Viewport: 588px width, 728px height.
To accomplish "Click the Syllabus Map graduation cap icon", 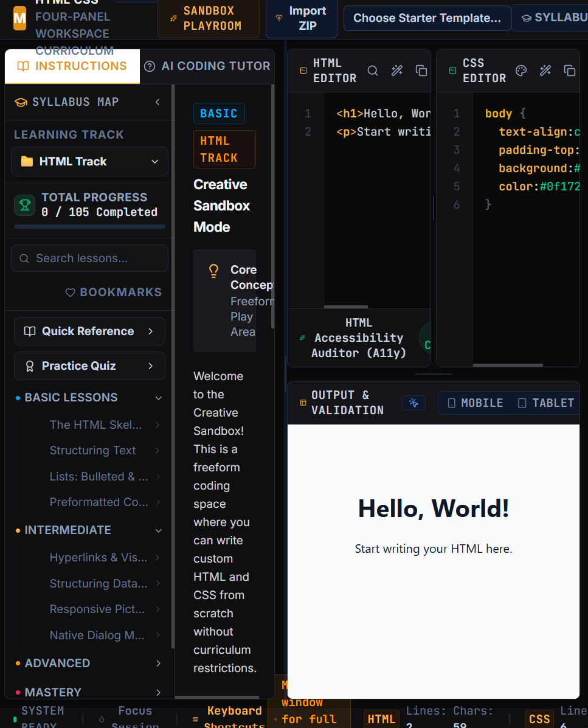I will coord(21,102).
